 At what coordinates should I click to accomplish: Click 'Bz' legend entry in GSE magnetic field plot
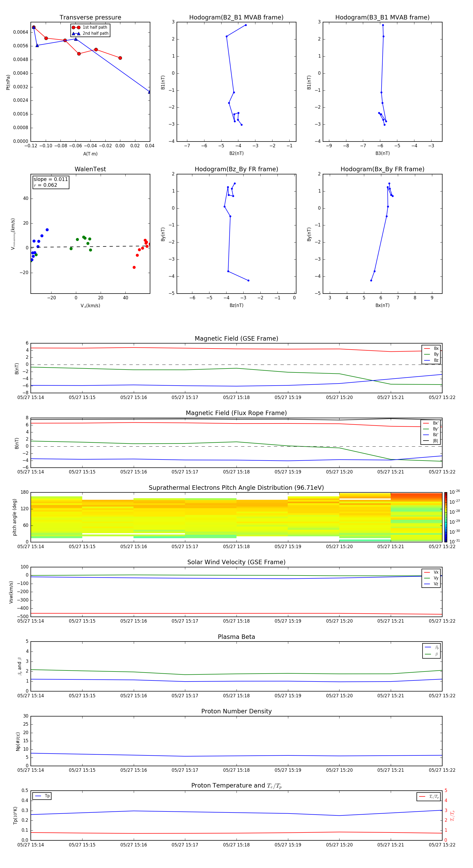tap(431, 360)
